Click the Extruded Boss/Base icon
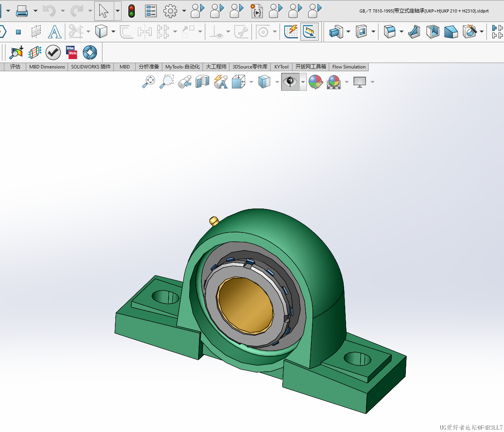 336,32
